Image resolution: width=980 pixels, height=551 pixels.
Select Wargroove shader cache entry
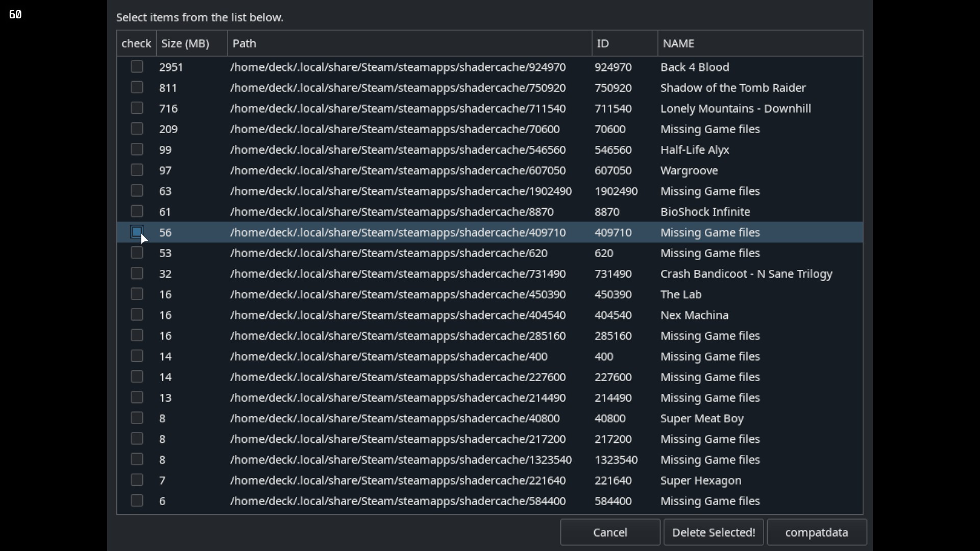(135, 170)
